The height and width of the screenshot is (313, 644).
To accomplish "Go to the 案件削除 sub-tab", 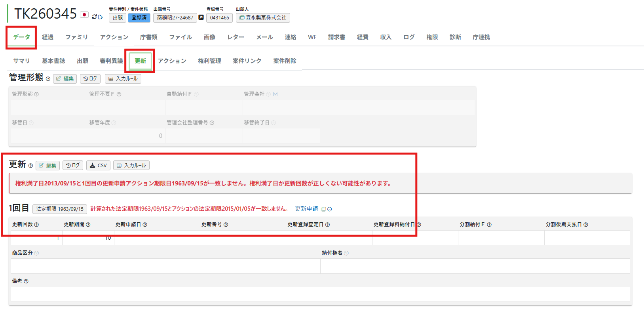I will pos(285,61).
